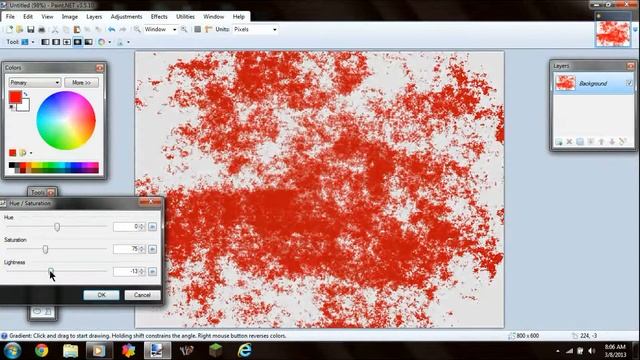Toggle Background layer visibility checkbox
This screenshot has height=360, width=640.
[x=629, y=83]
